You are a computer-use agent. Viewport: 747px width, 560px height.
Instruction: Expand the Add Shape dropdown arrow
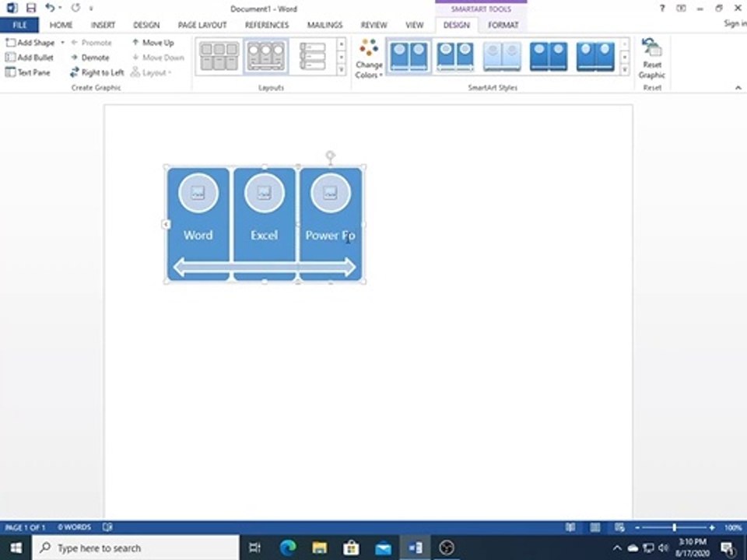coord(62,42)
